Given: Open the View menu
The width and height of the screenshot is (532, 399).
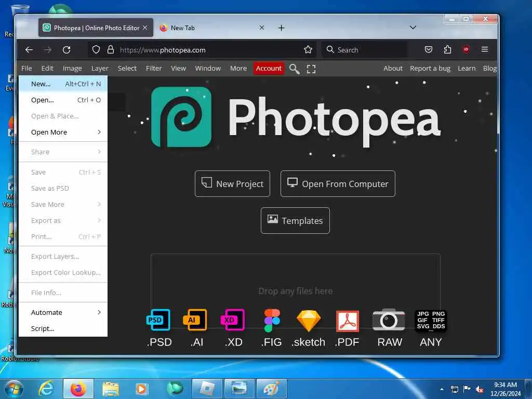Looking at the screenshot, I should (179, 68).
